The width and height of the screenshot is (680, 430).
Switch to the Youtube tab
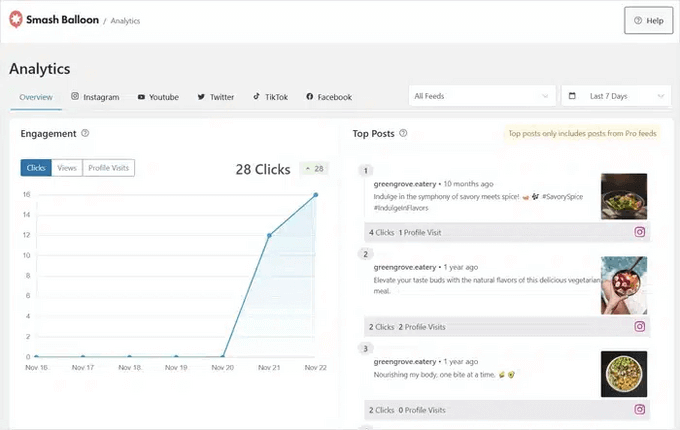point(158,97)
